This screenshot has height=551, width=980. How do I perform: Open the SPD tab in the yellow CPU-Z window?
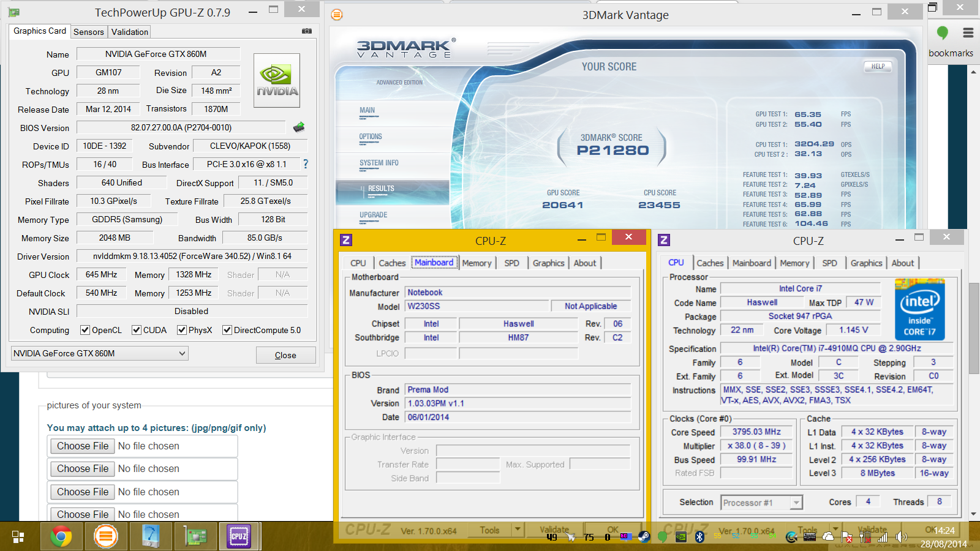tap(512, 263)
